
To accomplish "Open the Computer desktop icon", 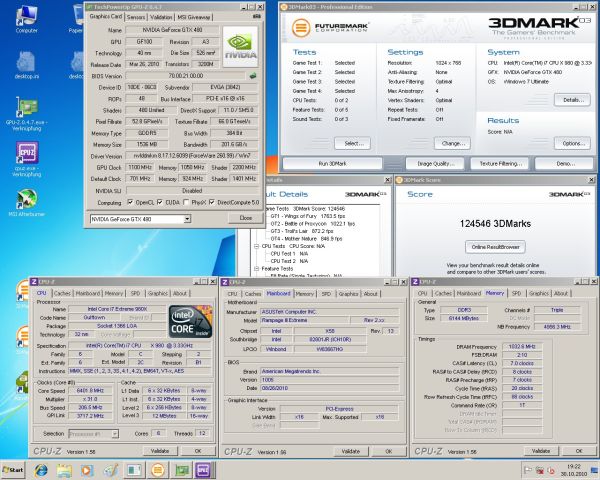I will point(26,19).
